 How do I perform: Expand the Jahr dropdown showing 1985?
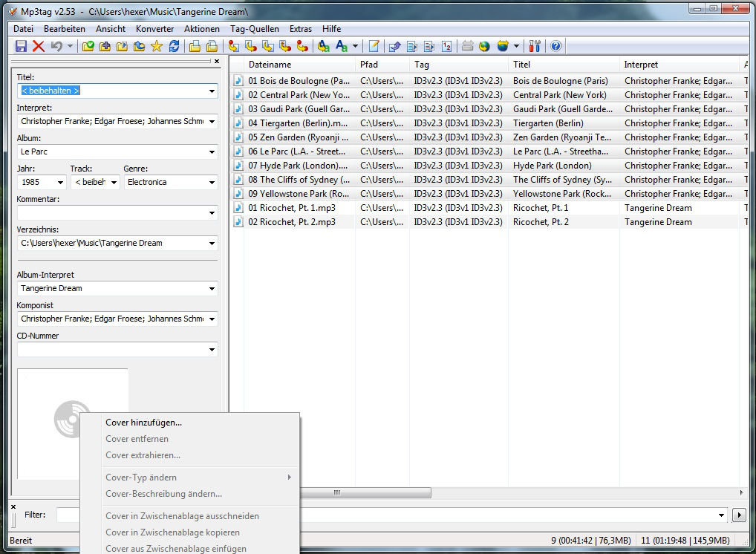tap(59, 182)
